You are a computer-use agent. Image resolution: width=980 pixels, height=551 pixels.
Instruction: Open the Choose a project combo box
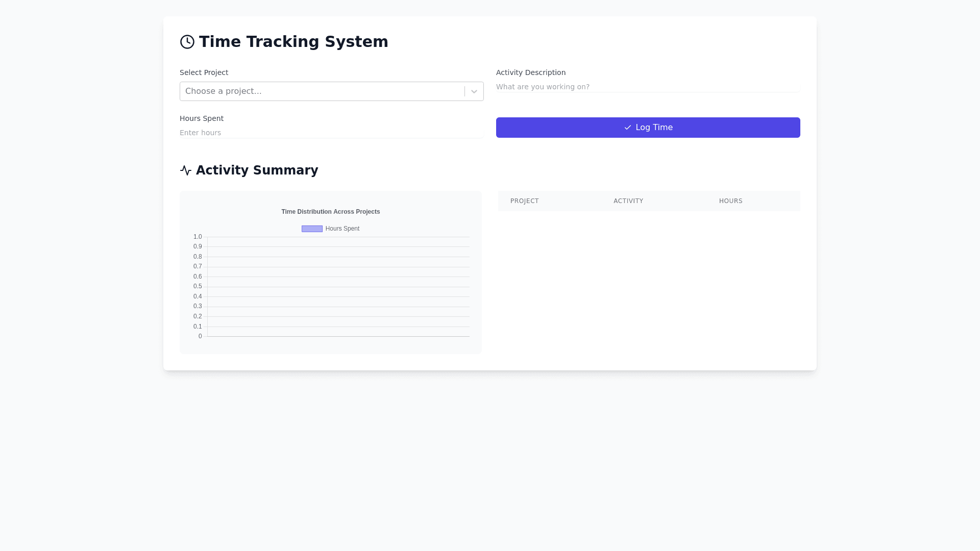[x=322, y=91]
